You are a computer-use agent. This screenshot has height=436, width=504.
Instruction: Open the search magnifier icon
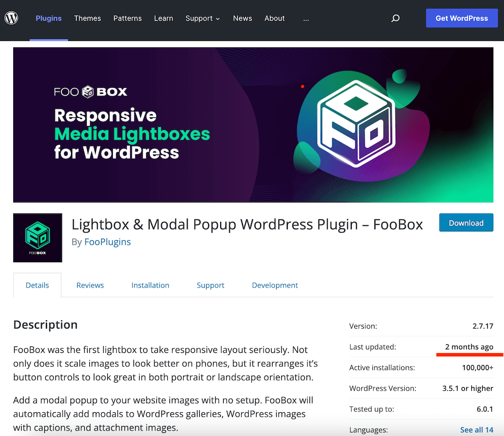pos(395,18)
